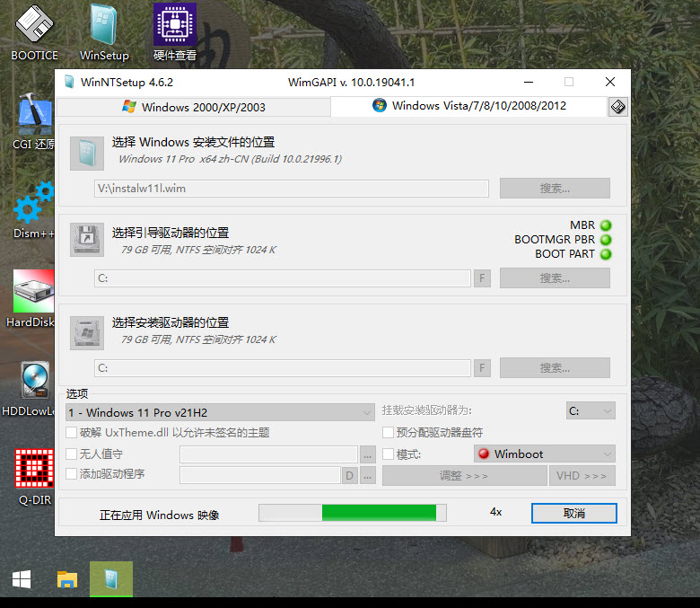Open the Windows Start button
Viewport: 700px width, 608px height.
pyautogui.click(x=22, y=579)
